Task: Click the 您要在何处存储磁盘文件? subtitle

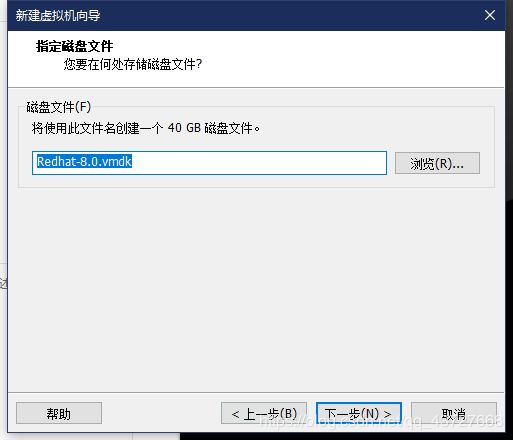Action: tap(133, 64)
